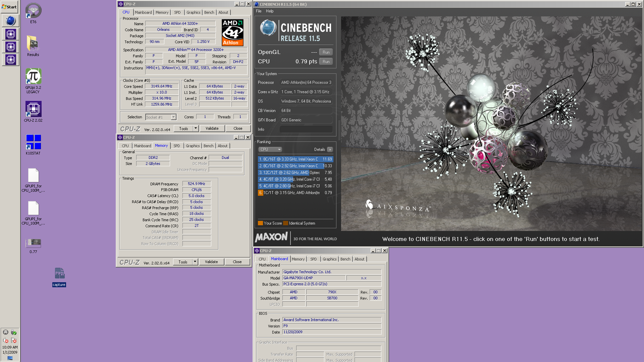Click the Cinebench globe taskbar icon
Image resolution: width=644 pixels, height=362 pixels.
10,21
